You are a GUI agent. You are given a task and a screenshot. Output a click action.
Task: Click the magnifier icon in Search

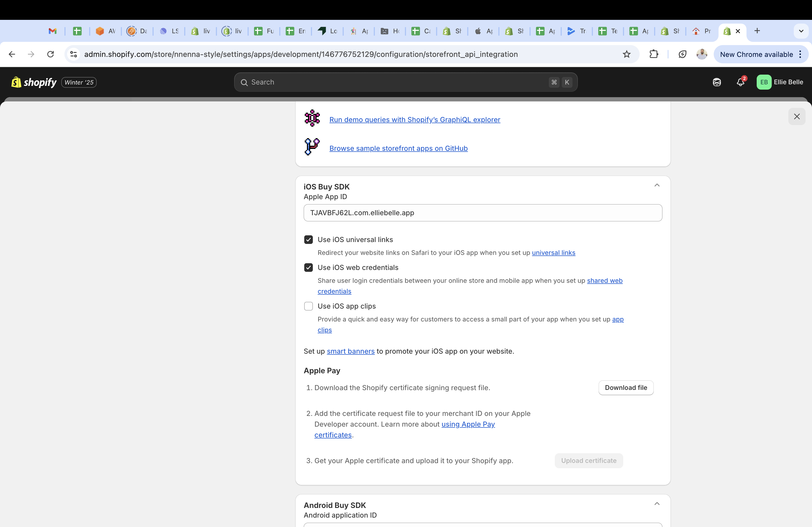click(x=244, y=82)
